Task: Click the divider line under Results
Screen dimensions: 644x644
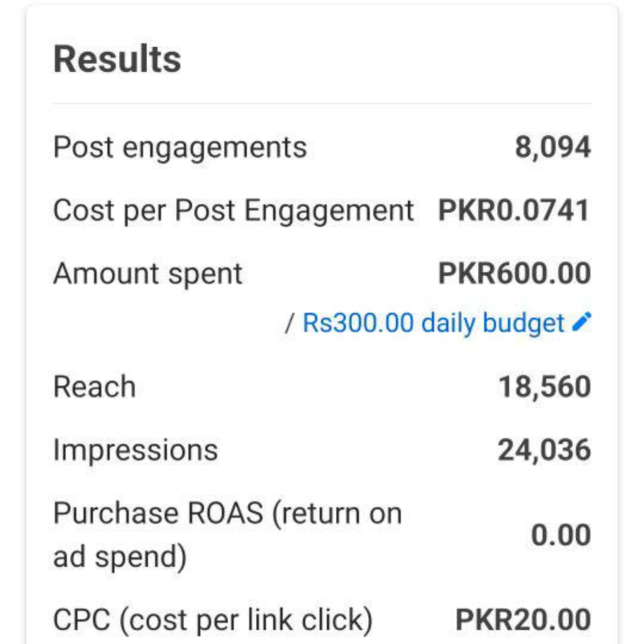Action: pyautogui.click(x=322, y=104)
